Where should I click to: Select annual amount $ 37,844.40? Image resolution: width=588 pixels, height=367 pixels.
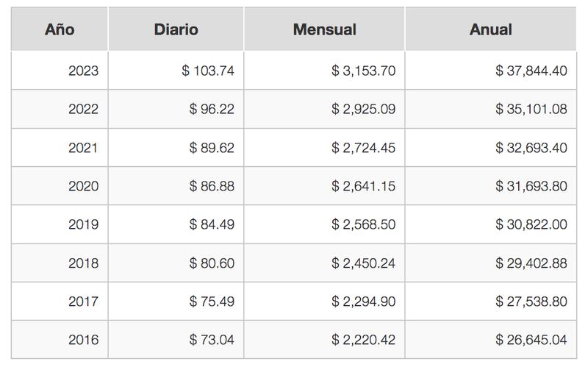pos(531,71)
